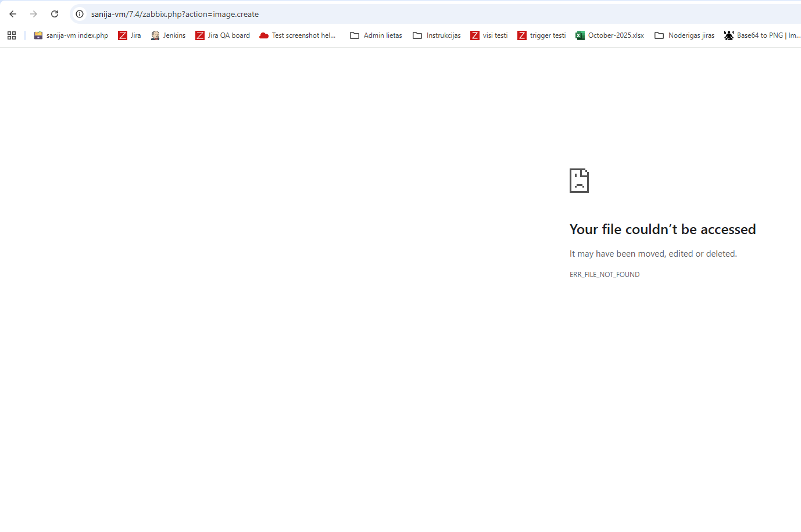Click the sad file error icon
801x532 pixels.
579,181
